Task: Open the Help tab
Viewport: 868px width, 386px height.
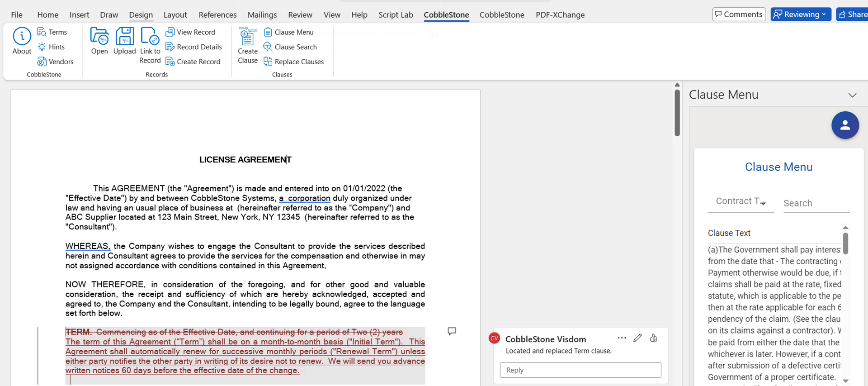Action: 359,15
